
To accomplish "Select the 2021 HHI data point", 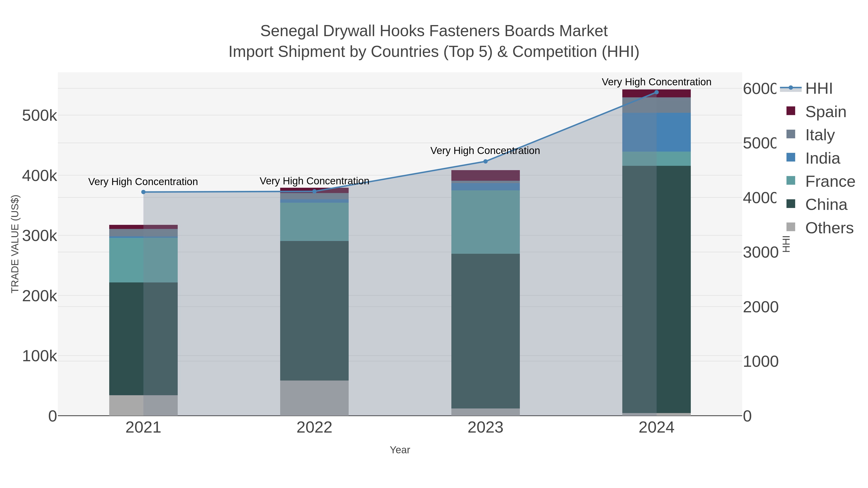I will pos(143,192).
